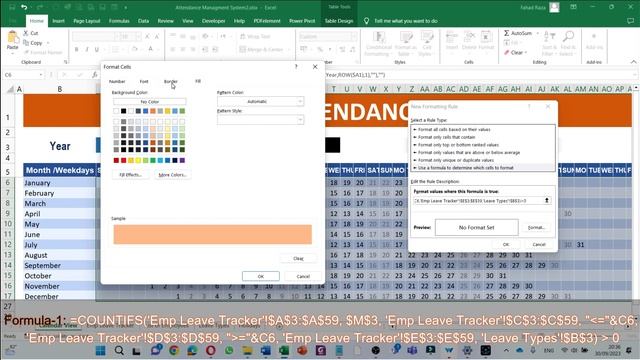640x360 pixels.
Task: Click the comments icon at ribbon right
Action: (x=631, y=21)
